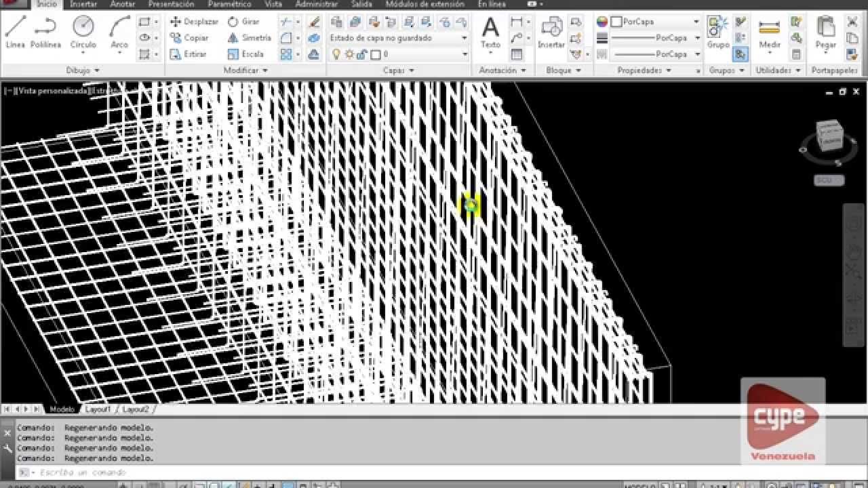Switch to the Presentación ribbon tab
This screenshot has width=868, height=488.
(x=171, y=4)
